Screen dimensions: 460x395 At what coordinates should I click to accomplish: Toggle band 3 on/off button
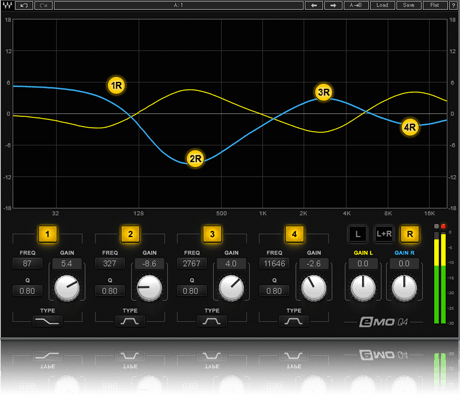(x=212, y=234)
